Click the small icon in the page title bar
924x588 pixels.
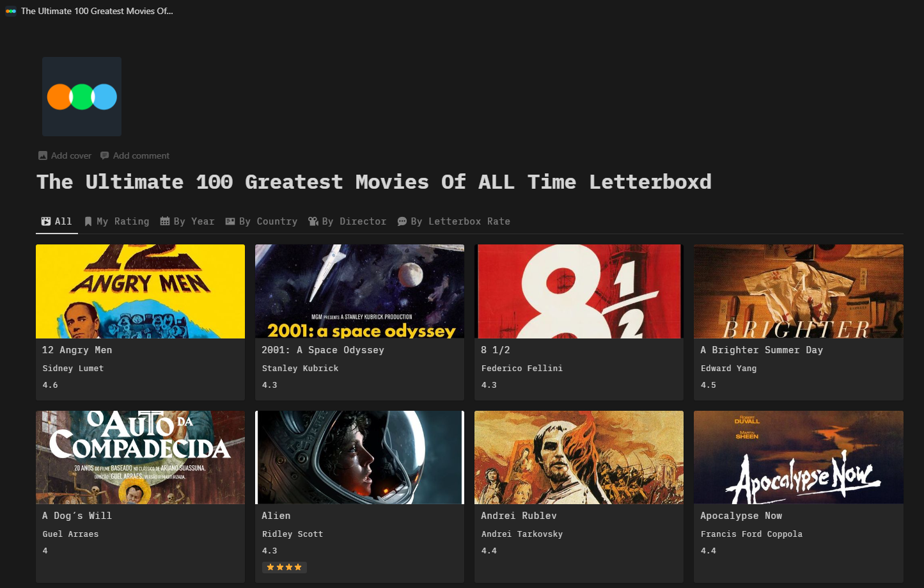[11, 11]
